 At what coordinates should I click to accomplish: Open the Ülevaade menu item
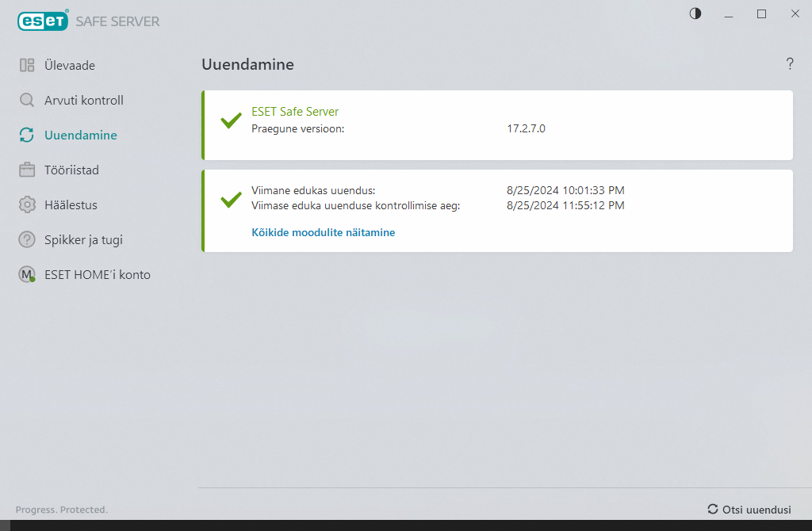coord(70,66)
